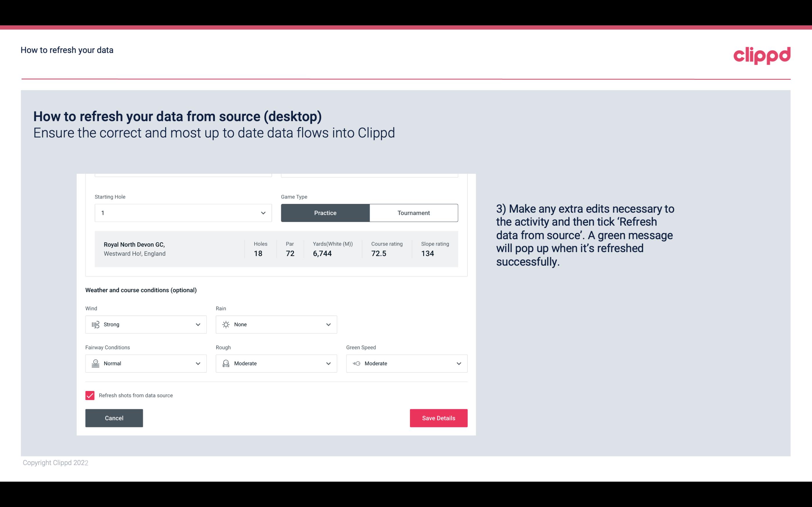Select the Tournament game type toggle
This screenshot has width=812, height=507.
[413, 212]
